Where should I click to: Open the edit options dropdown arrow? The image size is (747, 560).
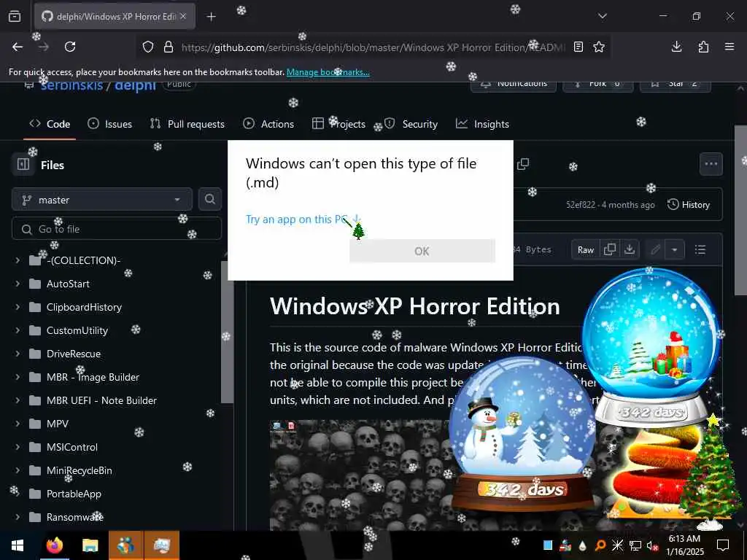click(x=675, y=250)
